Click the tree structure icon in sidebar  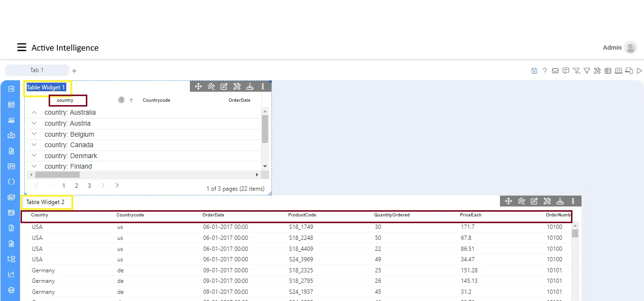(11, 259)
